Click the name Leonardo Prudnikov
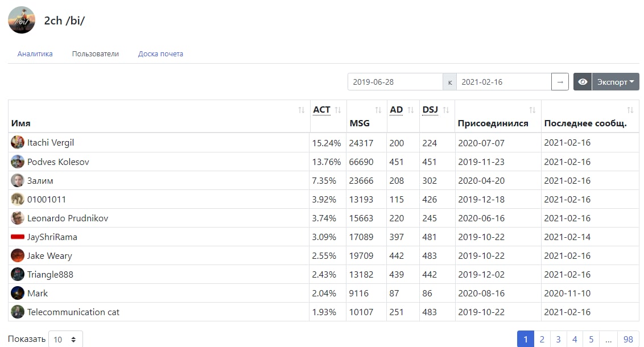The image size is (644, 347). point(68,218)
